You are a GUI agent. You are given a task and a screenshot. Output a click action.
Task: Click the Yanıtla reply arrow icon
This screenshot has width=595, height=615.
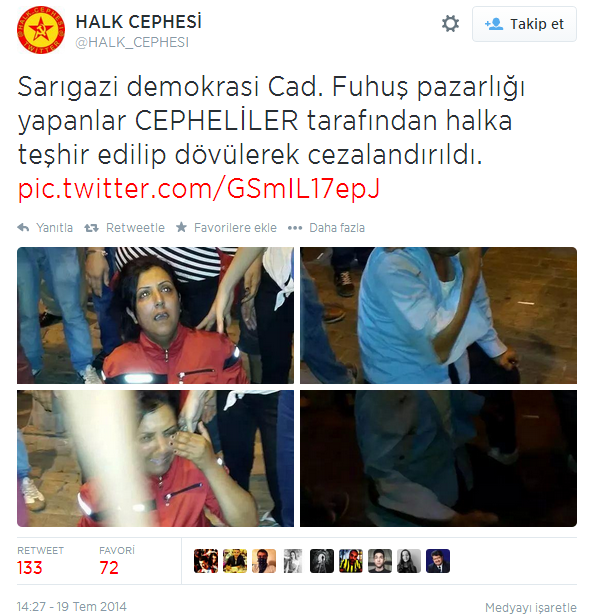(24, 227)
